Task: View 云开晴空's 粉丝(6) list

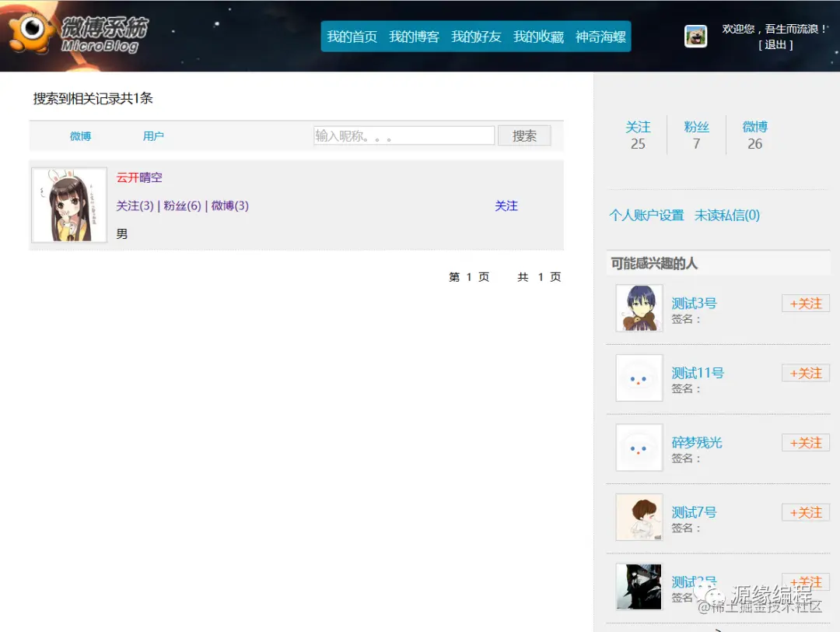Action: 182,205
